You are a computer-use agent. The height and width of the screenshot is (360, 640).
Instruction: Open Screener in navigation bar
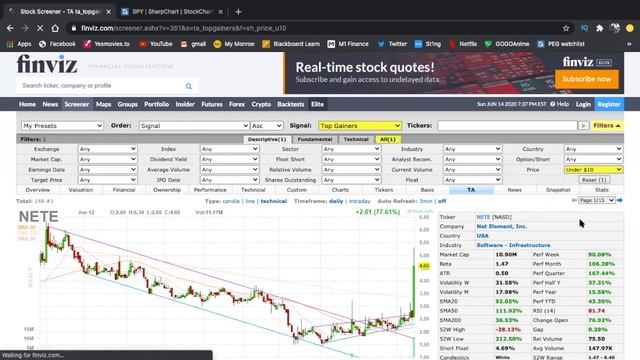[76, 104]
